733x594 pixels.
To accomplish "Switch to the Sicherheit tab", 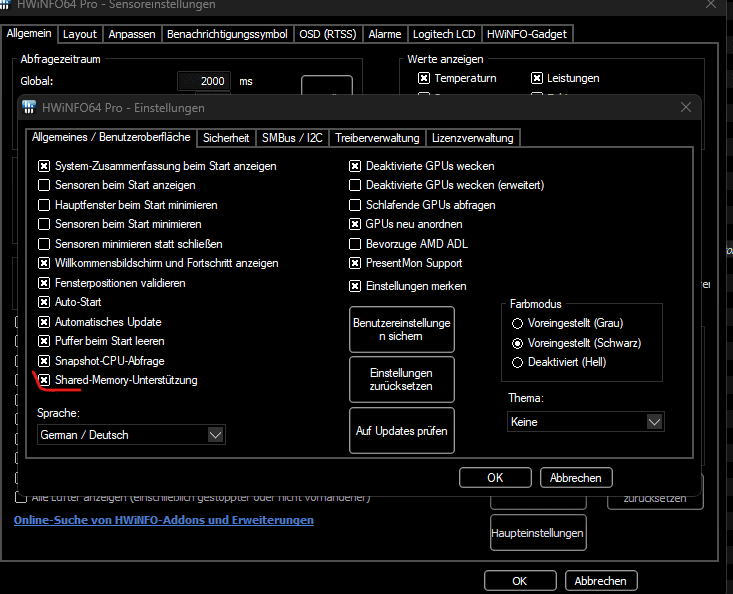I will tap(226, 138).
